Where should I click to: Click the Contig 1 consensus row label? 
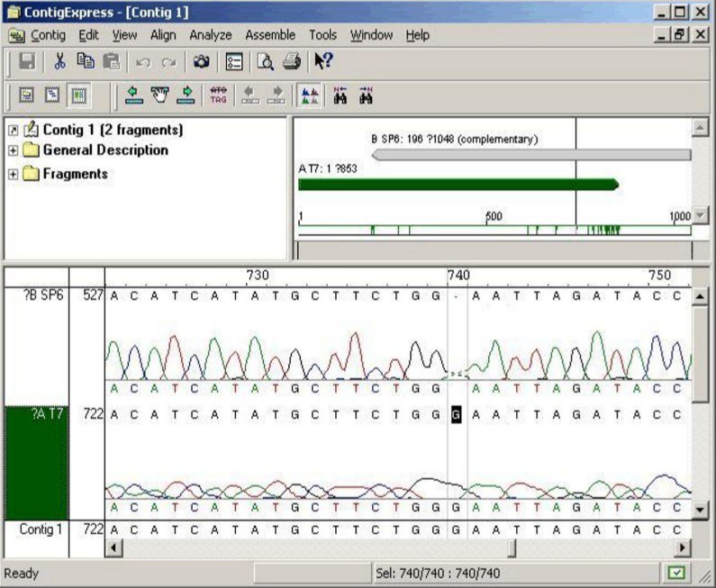coord(41,529)
